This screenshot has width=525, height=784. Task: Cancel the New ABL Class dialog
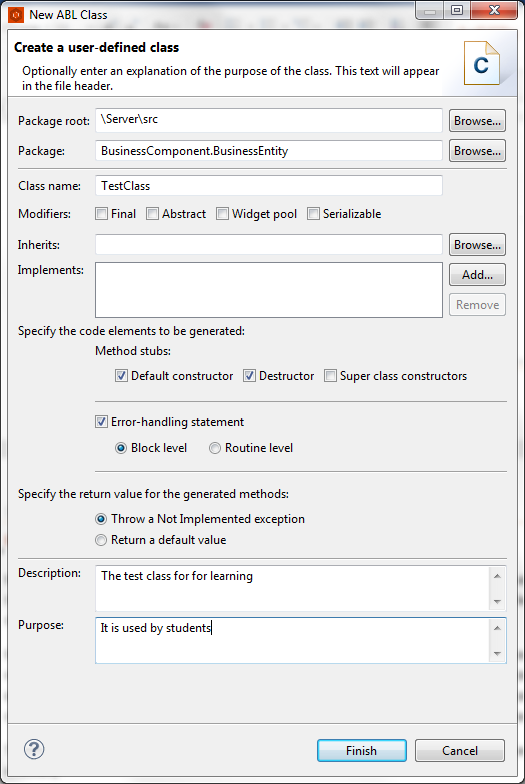460,750
